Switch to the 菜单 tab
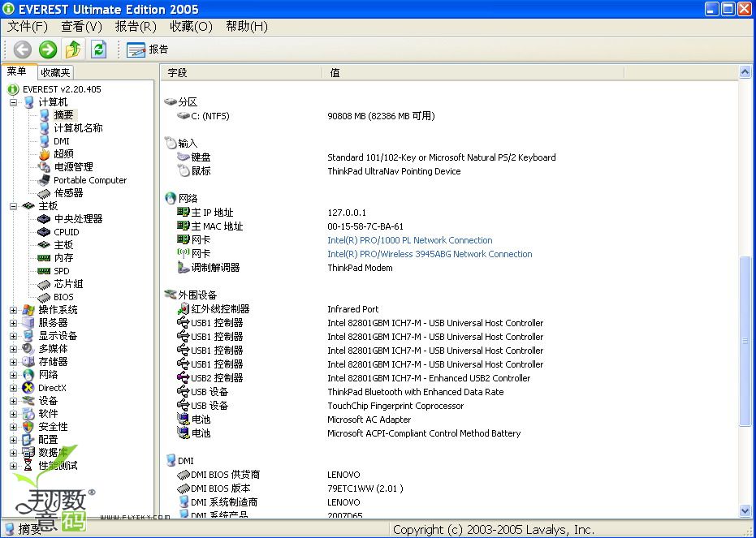Image resolution: width=756 pixels, height=538 pixels. pos(18,71)
